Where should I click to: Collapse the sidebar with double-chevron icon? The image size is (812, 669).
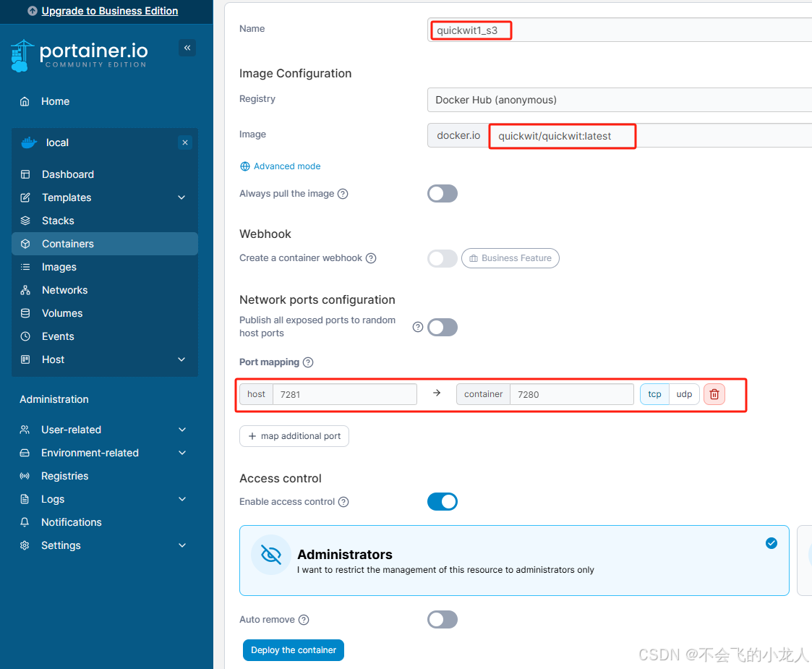(x=187, y=48)
